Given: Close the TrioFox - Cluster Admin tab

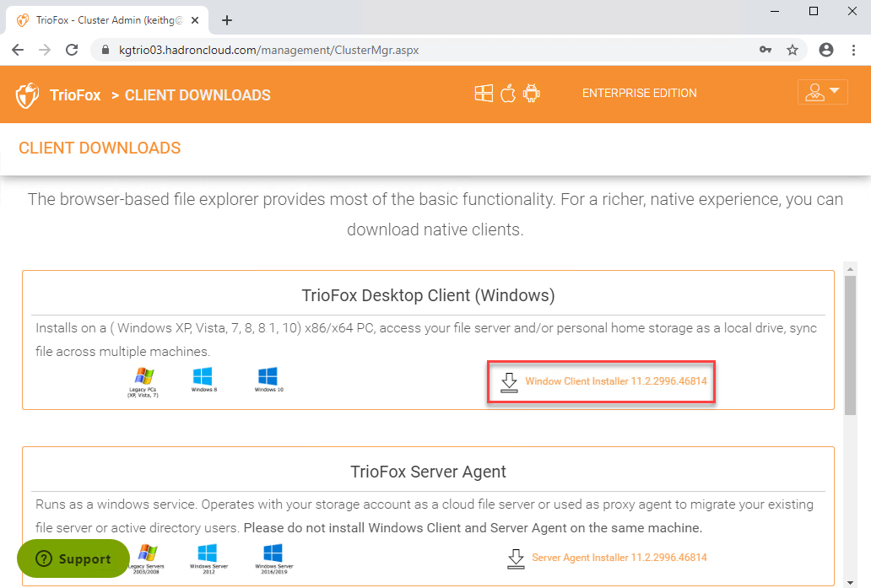Looking at the screenshot, I should pyautogui.click(x=195, y=20).
